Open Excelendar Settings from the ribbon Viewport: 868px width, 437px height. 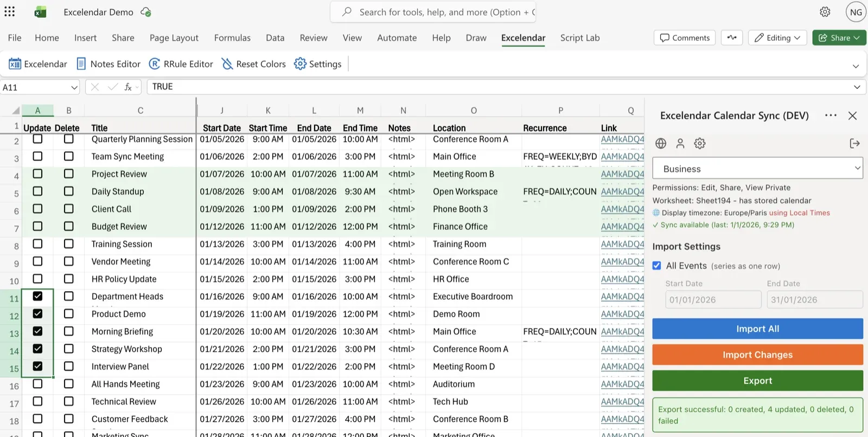click(x=318, y=64)
